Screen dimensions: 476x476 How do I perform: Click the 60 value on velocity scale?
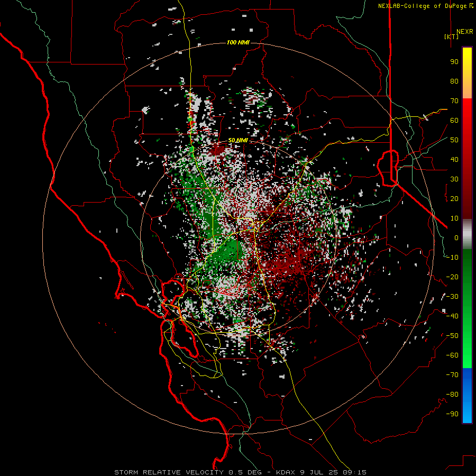[x=454, y=121]
